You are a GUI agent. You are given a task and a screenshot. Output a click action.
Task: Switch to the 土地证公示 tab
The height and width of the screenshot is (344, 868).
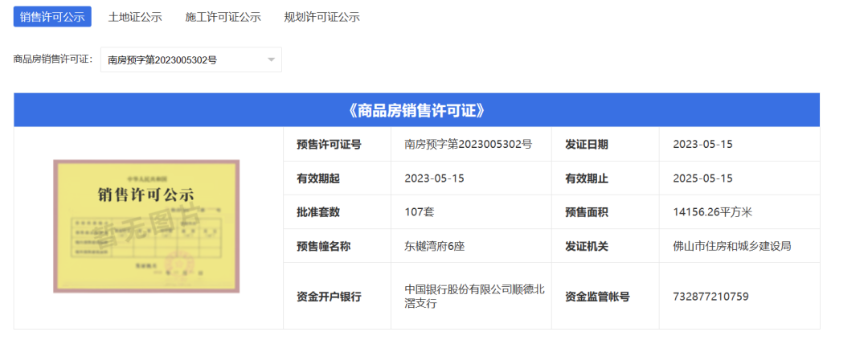[135, 17]
